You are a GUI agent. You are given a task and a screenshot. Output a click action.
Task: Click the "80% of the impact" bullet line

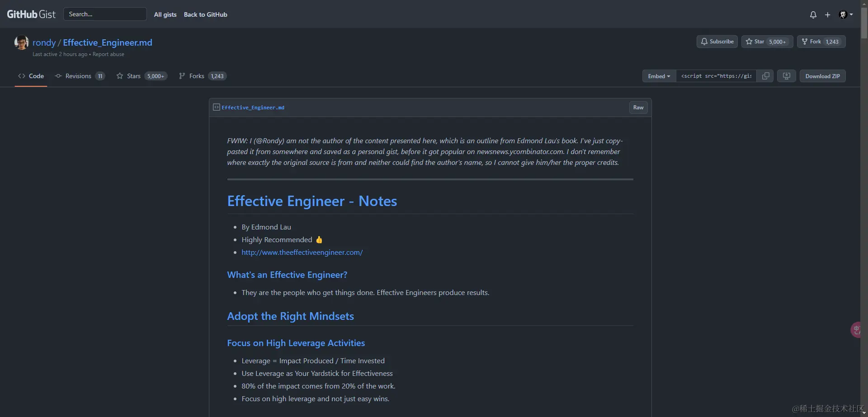318,386
